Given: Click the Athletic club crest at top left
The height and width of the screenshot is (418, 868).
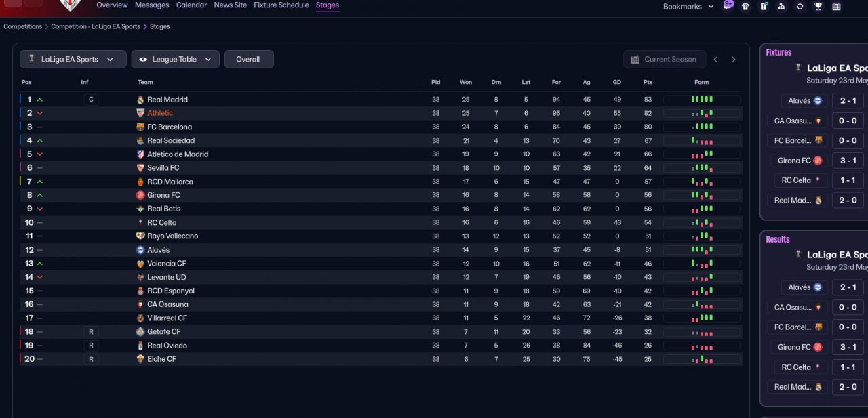Looking at the screenshot, I should (70, 5).
